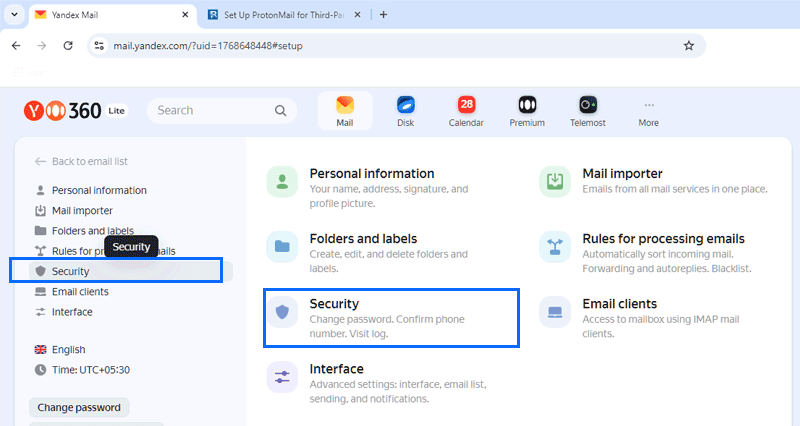Click the blue Folders and labels card icon
The height and width of the screenshot is (426, 800).
282,246
